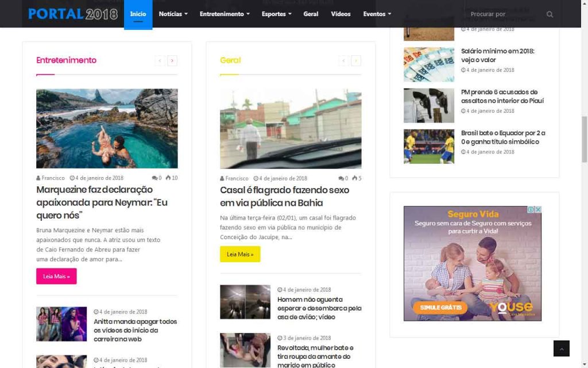
Task: Click 'SIMULE GRÁTIS' in the ad
Action: (440, 308)
